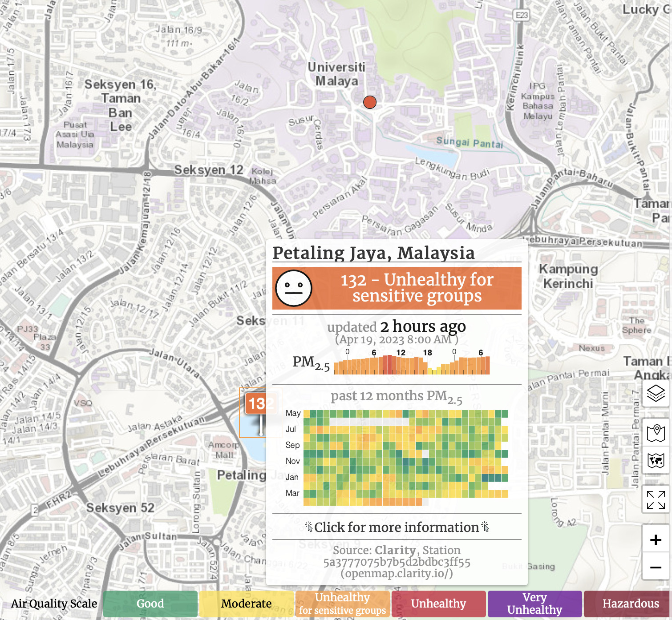
Task: Select Unhealthy for sensitive groups legend
Action: tap(342, 604)
